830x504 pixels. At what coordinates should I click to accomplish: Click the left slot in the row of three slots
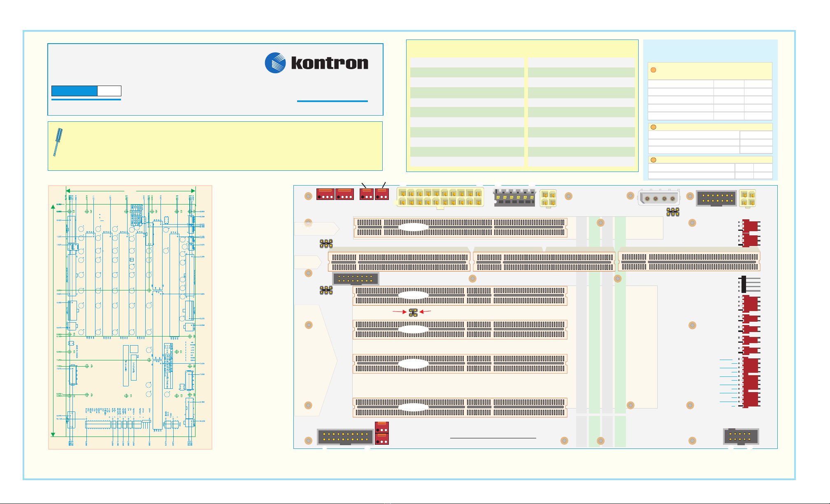399,262
